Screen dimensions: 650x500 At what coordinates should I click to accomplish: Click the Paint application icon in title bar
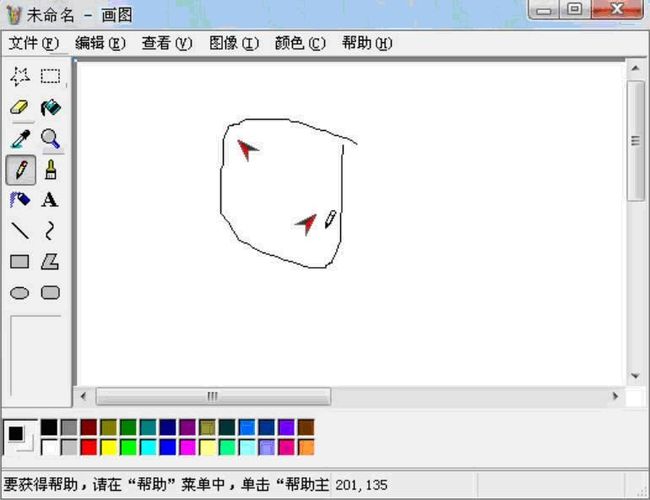[x=14, y=15]
